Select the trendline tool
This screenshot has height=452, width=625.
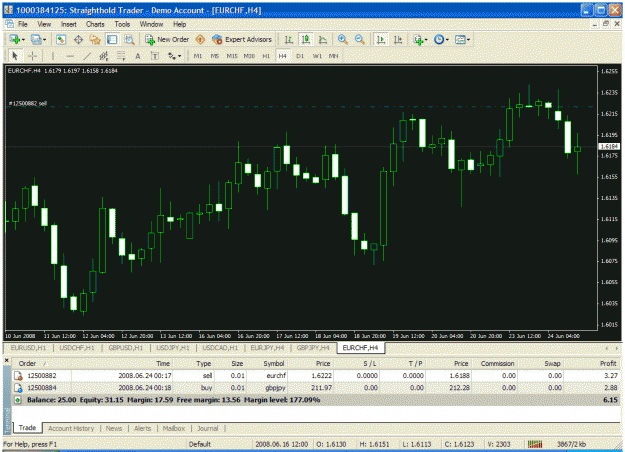click(87, 56)
